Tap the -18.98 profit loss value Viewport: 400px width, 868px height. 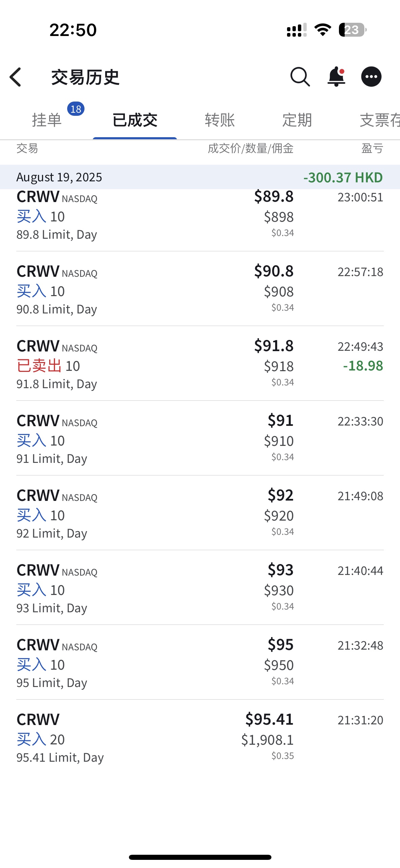pyautogui.click(x=363, y=366)
